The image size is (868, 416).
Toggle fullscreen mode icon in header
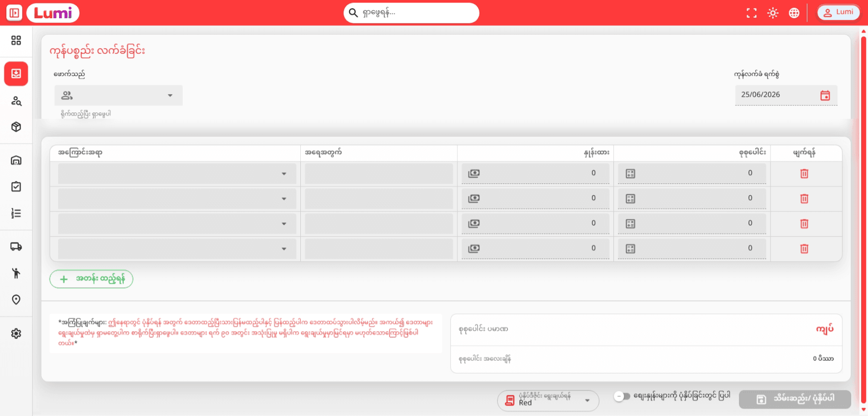tap(751, 13)
